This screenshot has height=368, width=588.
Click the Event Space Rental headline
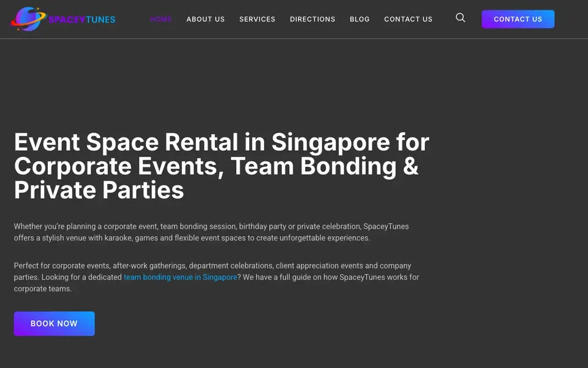222,166
